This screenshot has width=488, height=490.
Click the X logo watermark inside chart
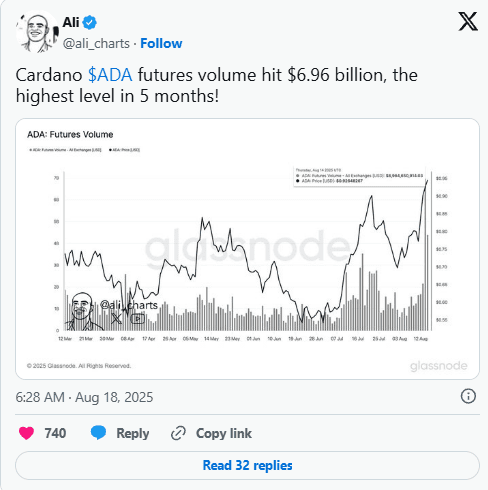pos(116,318)
